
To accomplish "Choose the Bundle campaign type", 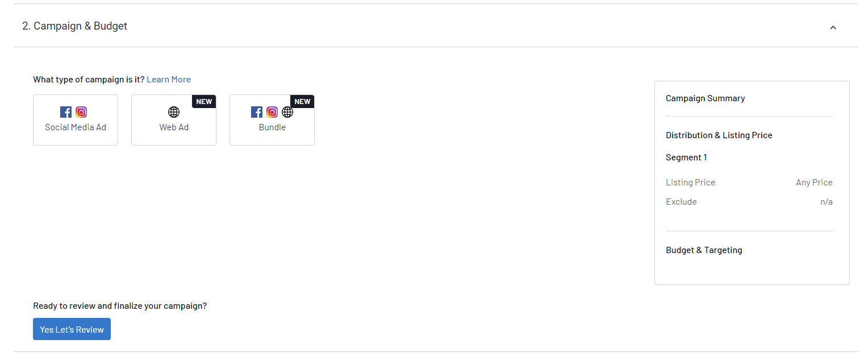I will pos(272,120).
